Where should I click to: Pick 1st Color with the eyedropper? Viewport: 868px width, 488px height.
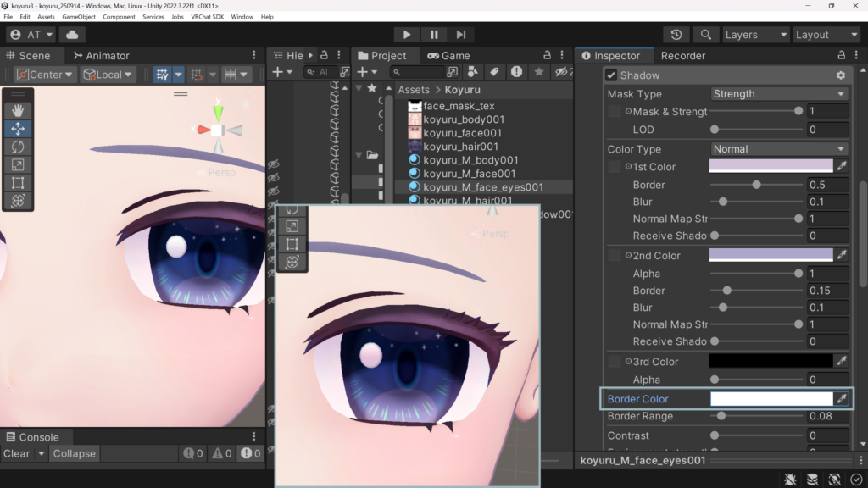point(842,165)
